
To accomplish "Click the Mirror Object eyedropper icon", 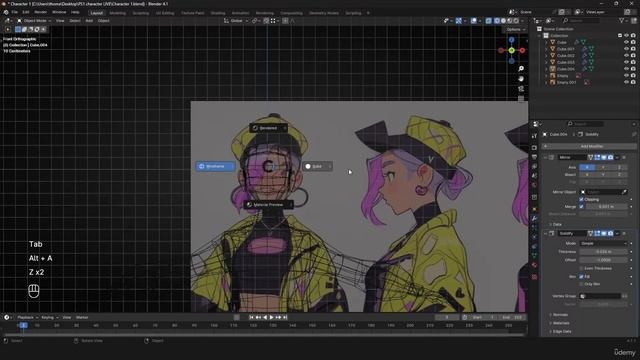I will [624, 192].
